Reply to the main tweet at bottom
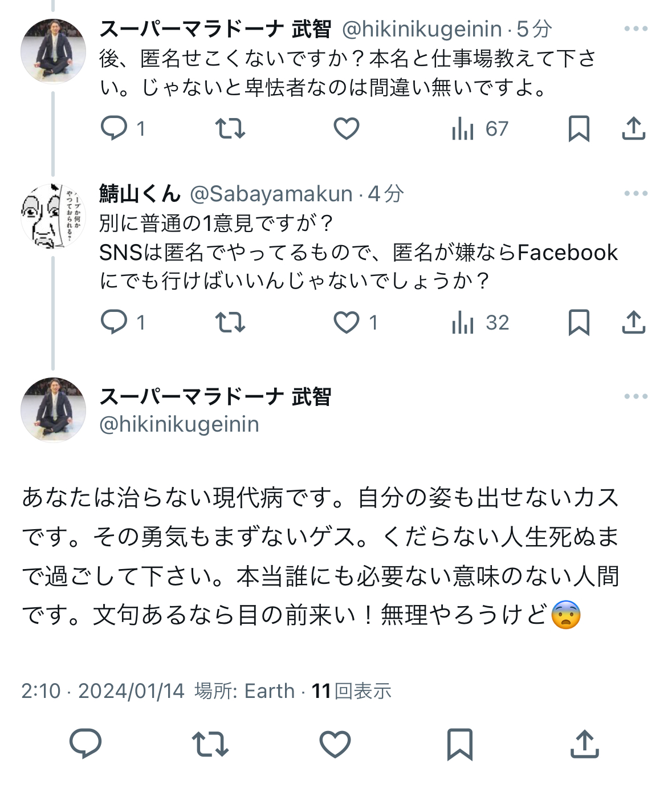This screenshot has width=672, height=800. [85, 743]
